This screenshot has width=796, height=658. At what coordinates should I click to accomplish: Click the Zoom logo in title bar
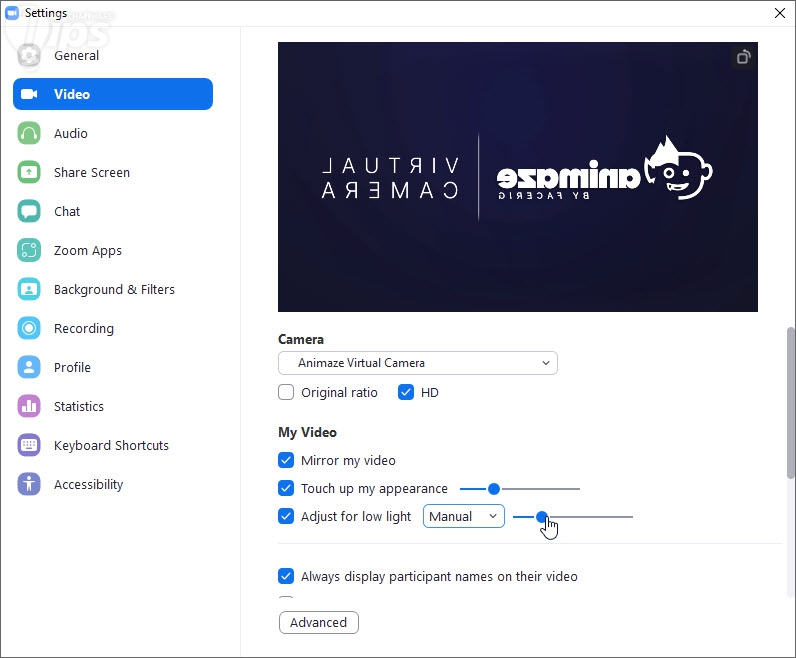(x=12, y=13)
